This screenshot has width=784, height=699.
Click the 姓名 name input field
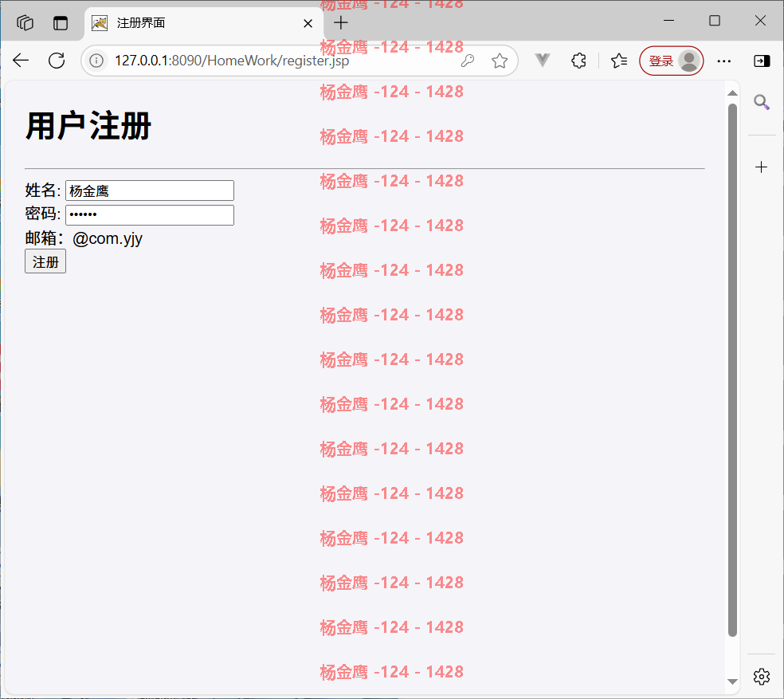tap(150, 190)
